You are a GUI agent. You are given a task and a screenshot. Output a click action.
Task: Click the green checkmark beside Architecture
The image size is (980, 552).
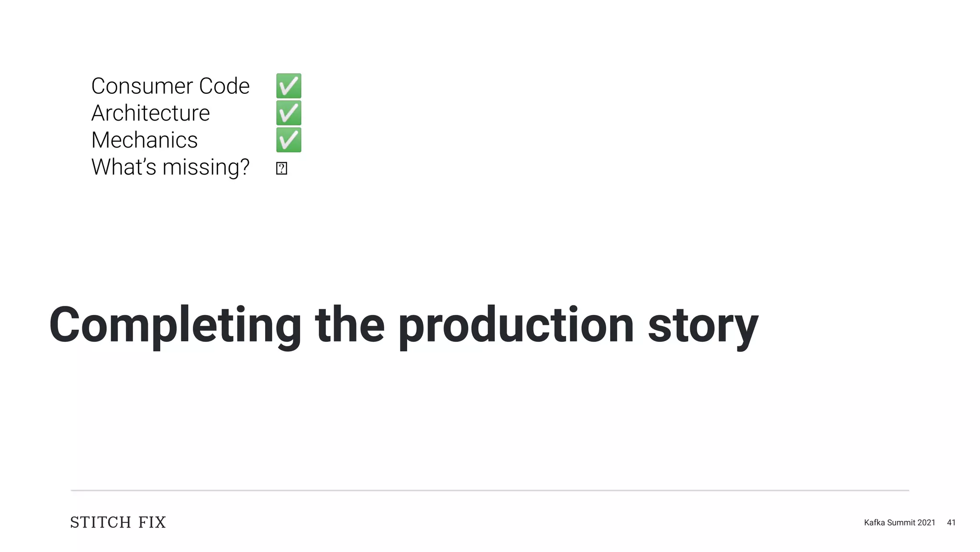289,113
